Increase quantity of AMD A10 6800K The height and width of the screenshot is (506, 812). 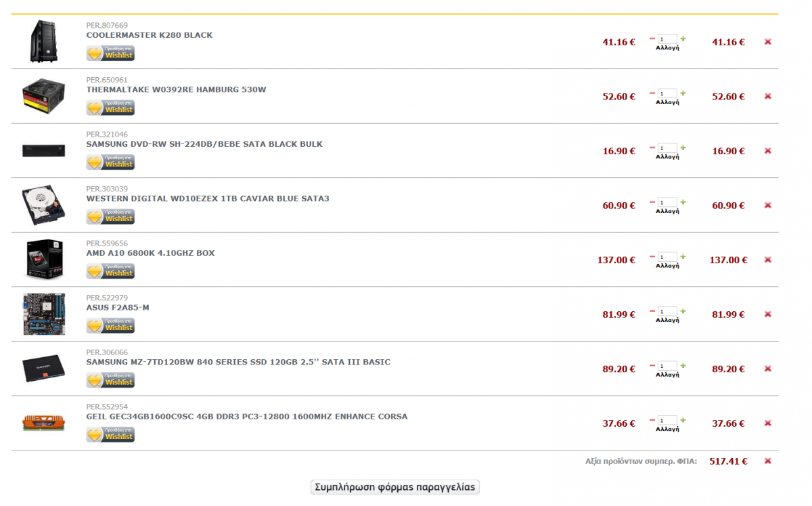coord(683,256)
